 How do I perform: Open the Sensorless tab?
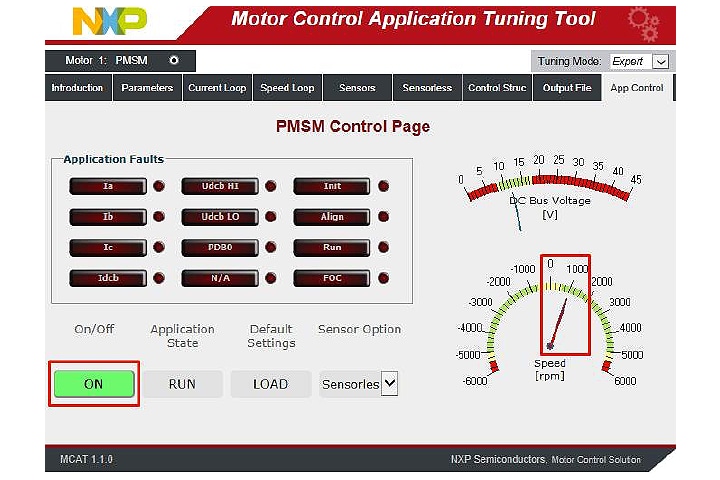(427, 88)
